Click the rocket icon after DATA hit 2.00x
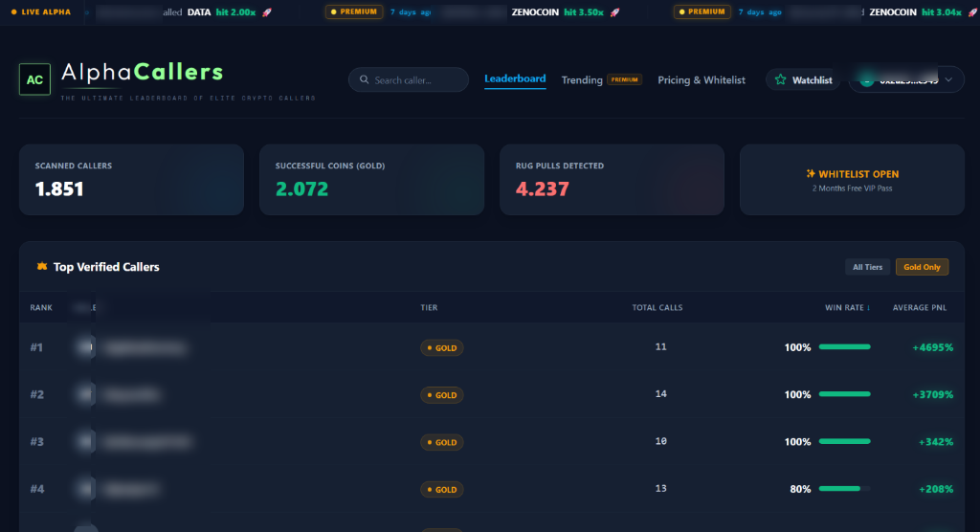 [267, 11]
